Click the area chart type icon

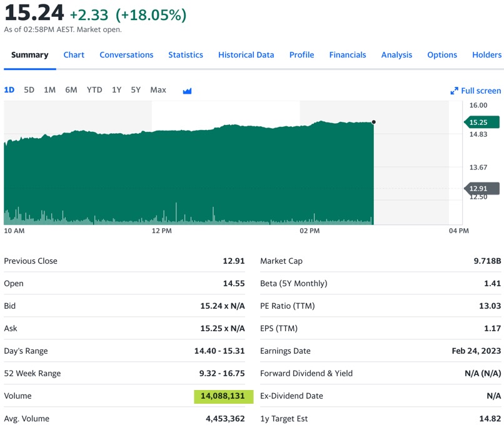187,91
